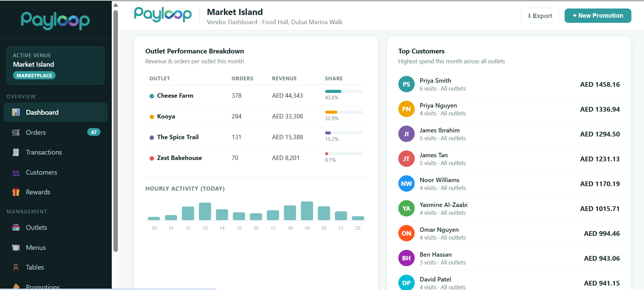Click the Cheese Farm share progress bar
Viewport: 644px width, 290px height.
click(344, 91)
